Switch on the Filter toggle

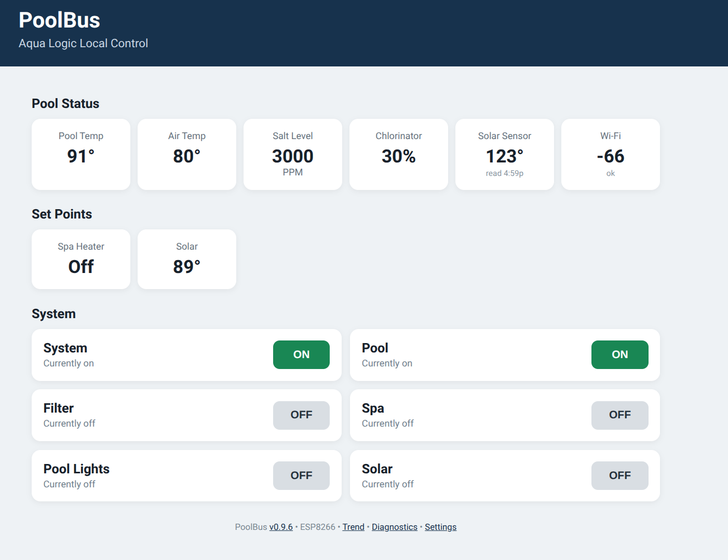pos(301,415)
